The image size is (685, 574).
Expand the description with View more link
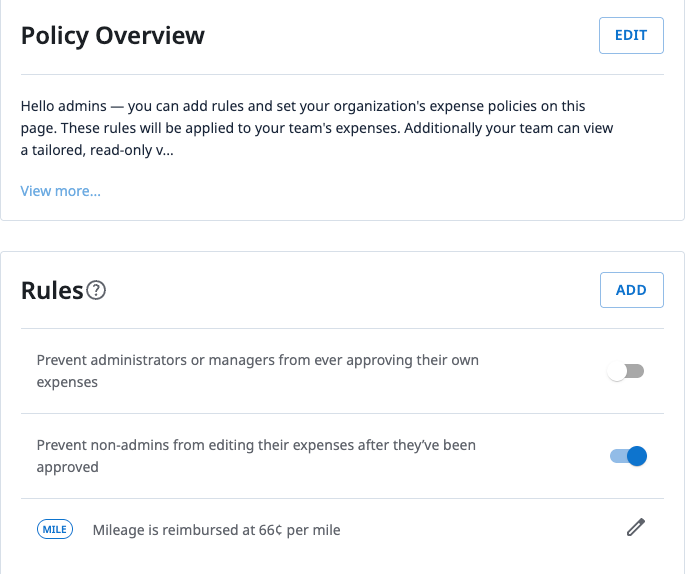click(61, 190)
